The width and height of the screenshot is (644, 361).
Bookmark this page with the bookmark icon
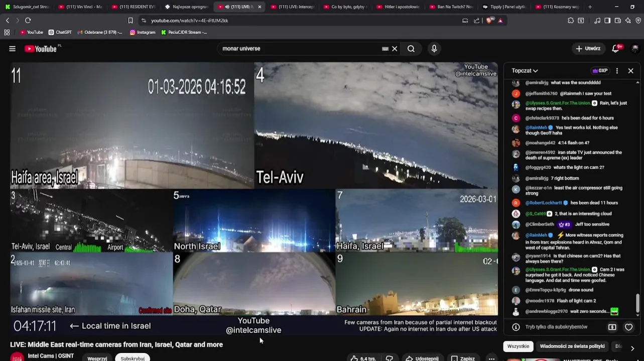click(131, 21)
